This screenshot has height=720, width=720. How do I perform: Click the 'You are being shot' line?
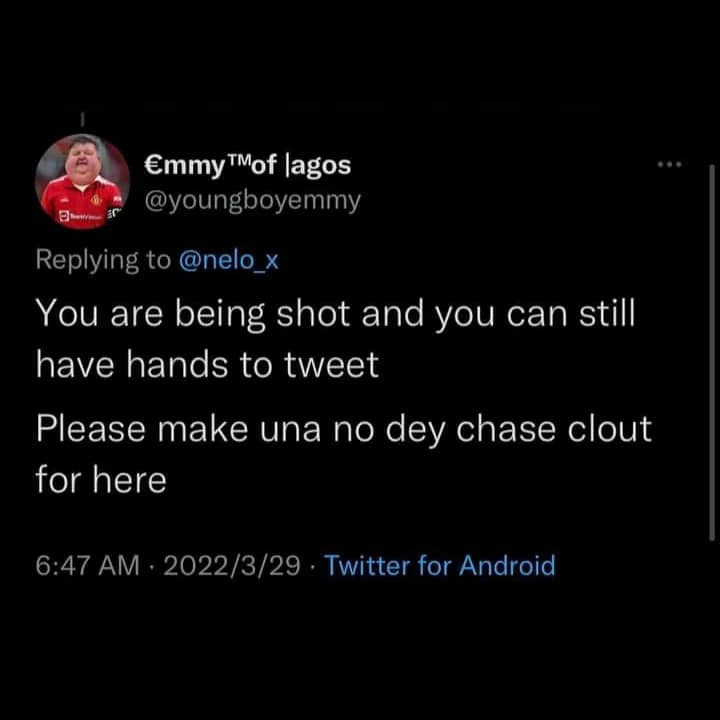[x=335, y=315]
